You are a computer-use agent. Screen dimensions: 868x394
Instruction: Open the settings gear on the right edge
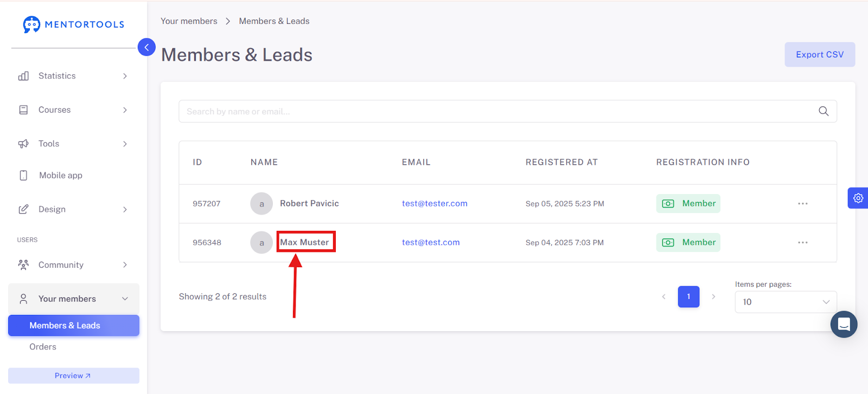[x=858, y=198]
